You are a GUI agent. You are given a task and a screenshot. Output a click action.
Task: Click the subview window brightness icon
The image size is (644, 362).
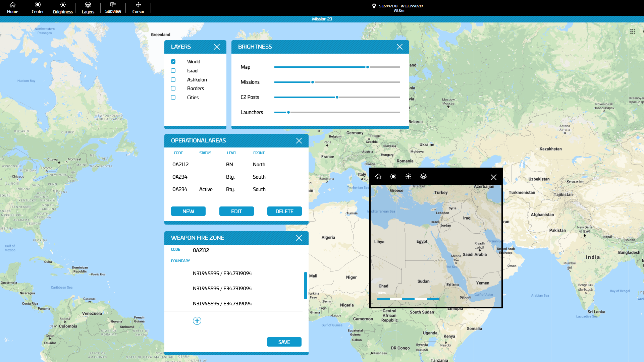(408, 176)
